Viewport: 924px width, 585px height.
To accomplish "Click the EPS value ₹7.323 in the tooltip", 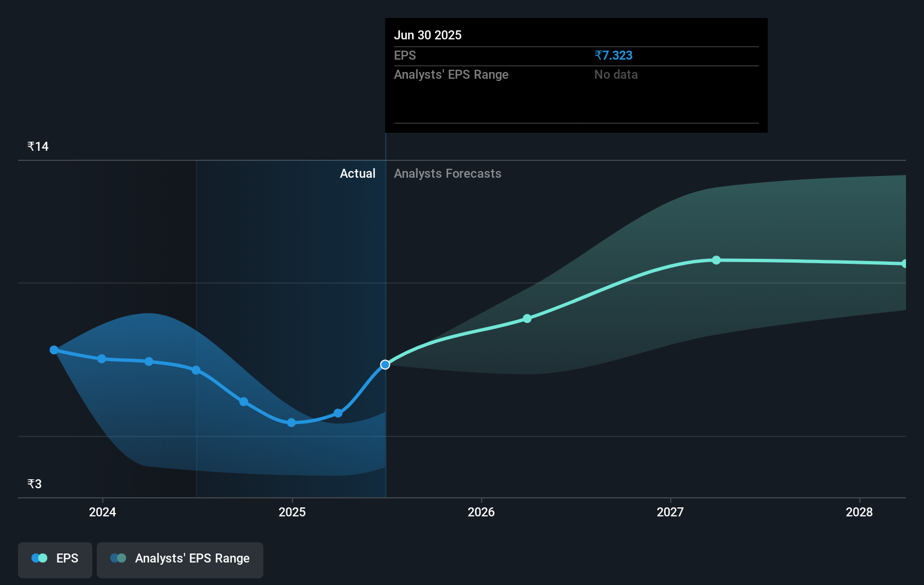I will click(613, 55).
